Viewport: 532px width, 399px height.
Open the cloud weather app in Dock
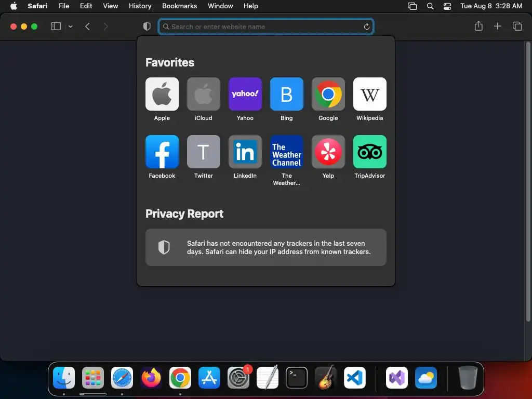point(426,378)
